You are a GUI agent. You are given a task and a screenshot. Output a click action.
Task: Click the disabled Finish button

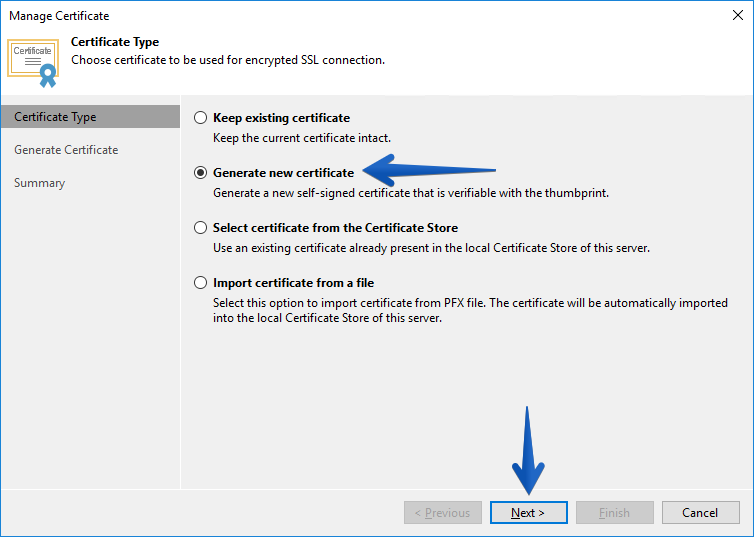point(615,512)
